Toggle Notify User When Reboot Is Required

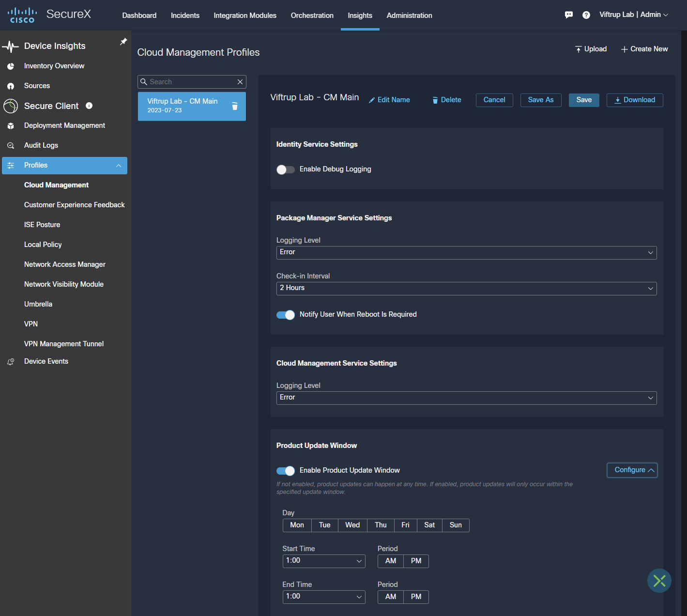pyautogui.click(x=285, y=315)
